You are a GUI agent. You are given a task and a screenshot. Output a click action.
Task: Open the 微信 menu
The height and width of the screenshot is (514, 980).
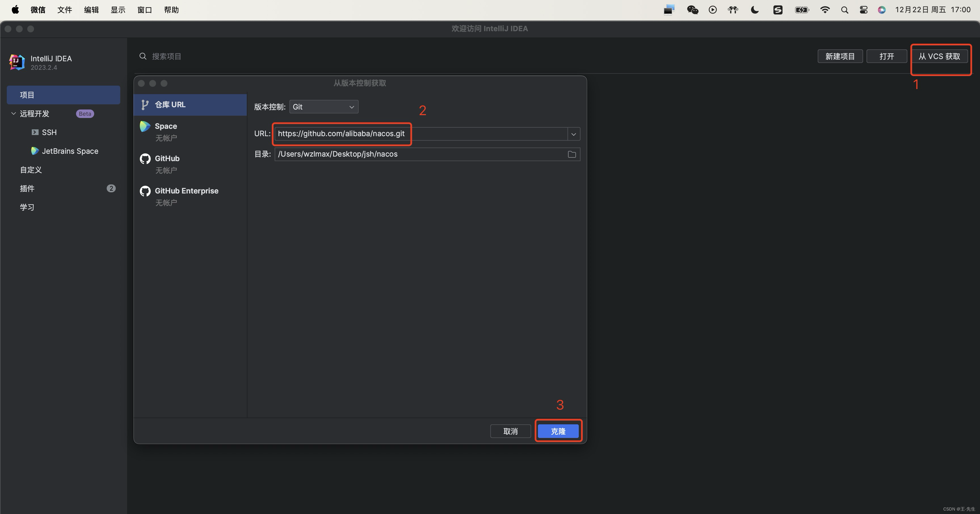[x=38, y=10]
